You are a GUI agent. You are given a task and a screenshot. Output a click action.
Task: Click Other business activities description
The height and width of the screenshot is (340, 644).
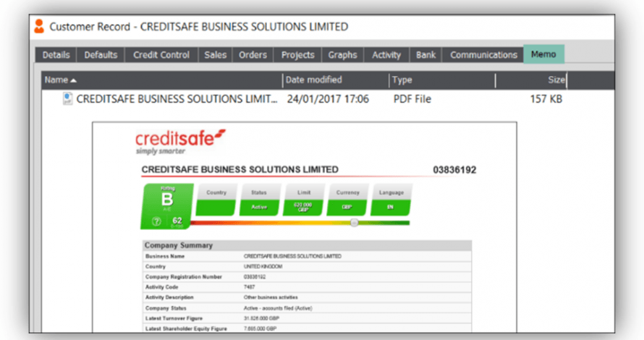271,297
